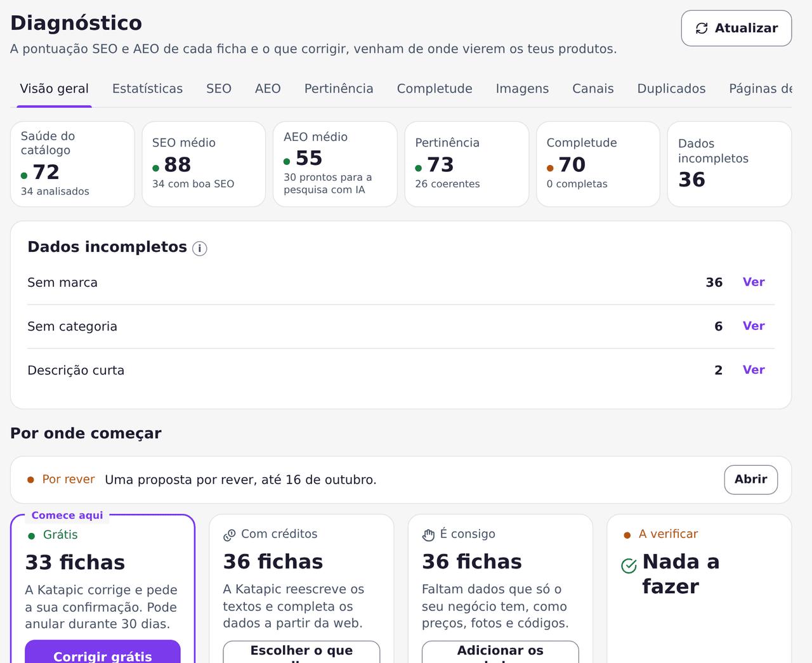Open the Duplicados tab
This screenshot has height=663, width=812.
[671, 89]
